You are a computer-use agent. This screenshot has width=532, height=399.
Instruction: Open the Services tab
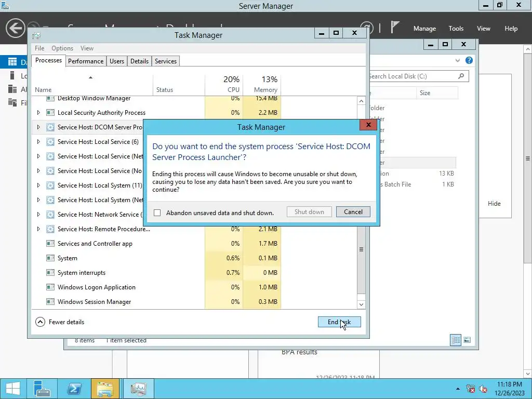coord(166,61)
